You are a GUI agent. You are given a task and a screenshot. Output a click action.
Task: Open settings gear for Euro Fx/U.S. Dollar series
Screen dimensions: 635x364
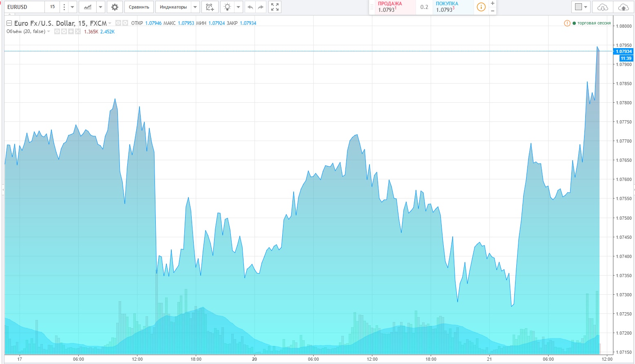tap(125, 23)
